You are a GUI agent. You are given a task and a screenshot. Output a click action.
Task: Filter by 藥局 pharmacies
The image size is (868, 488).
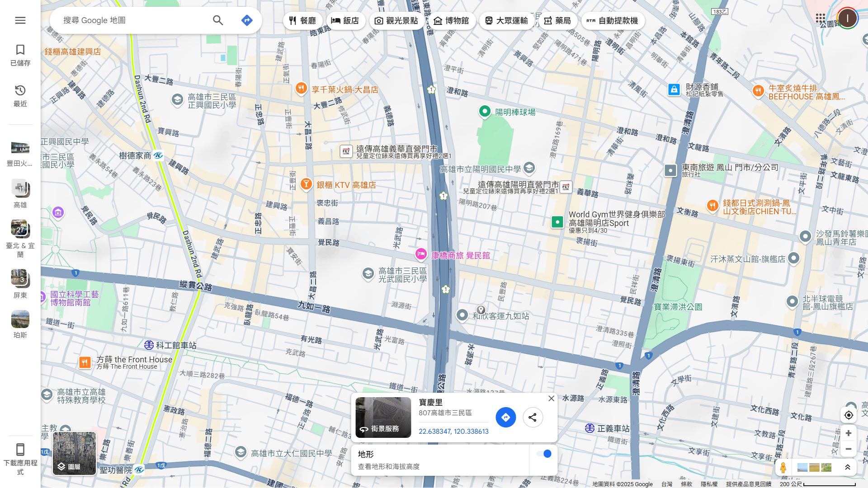pos(557,20)
